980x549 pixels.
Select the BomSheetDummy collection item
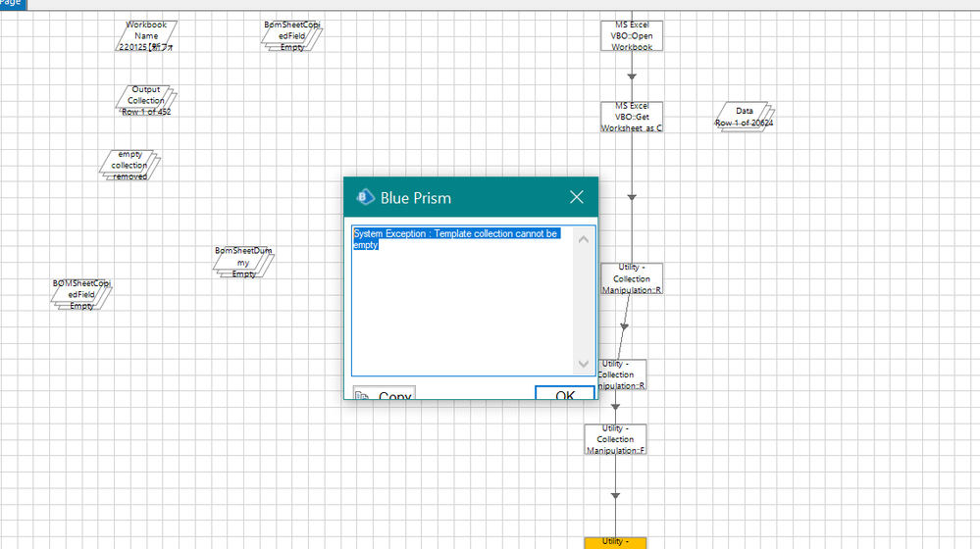coord(243,262)
